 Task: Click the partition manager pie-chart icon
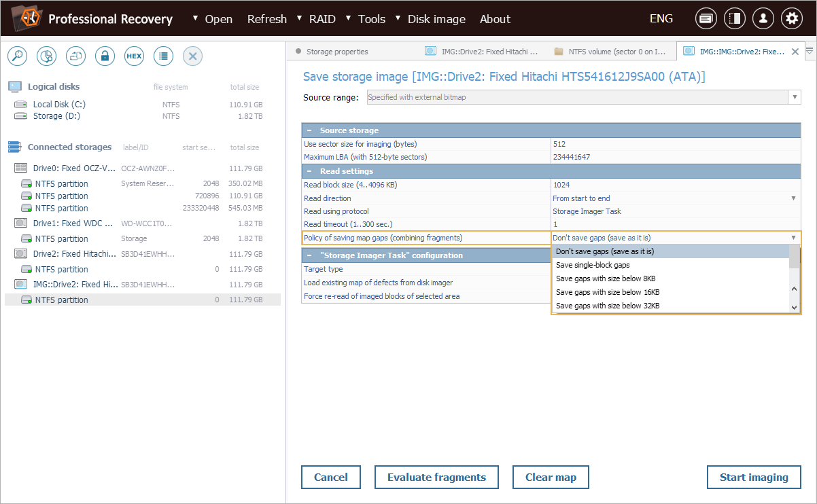[46, 56]
